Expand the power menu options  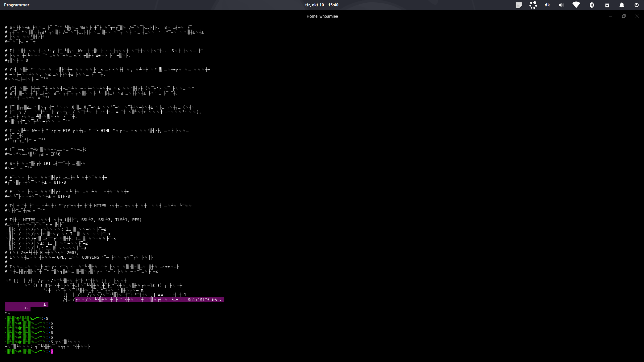pyautogui.click(x=636, y=5)
